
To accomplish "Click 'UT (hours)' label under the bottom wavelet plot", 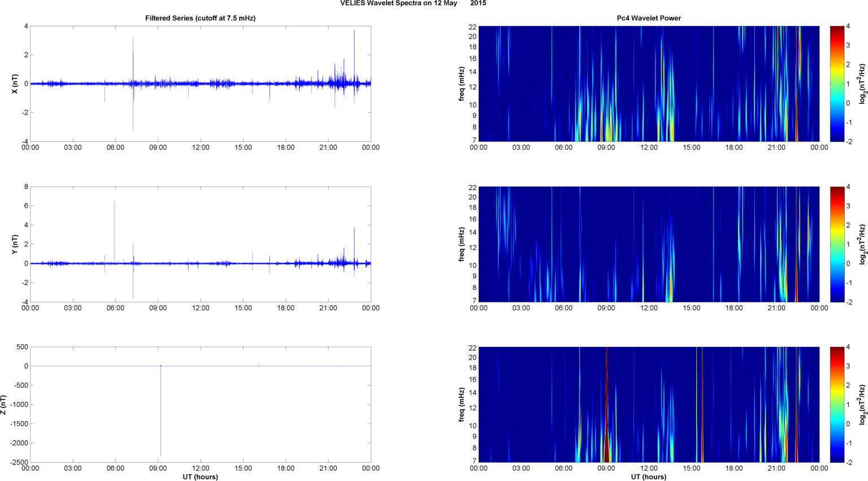I will (x=648, y=476).
